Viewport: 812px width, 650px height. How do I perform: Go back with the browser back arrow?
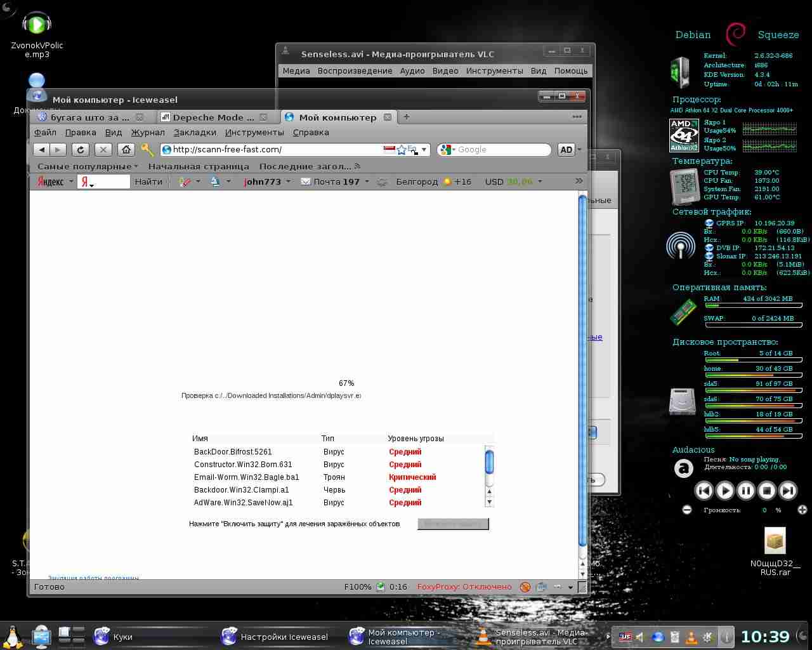(42, 150)
